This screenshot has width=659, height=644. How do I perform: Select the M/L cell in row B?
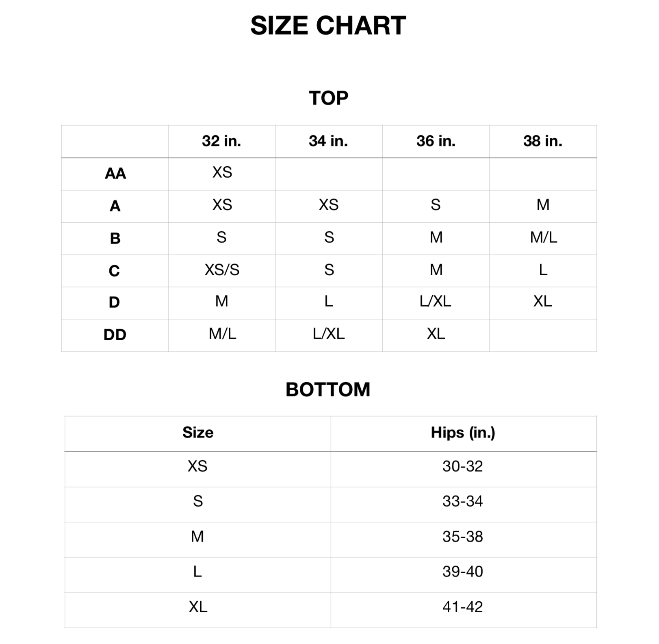click(543, 237)
